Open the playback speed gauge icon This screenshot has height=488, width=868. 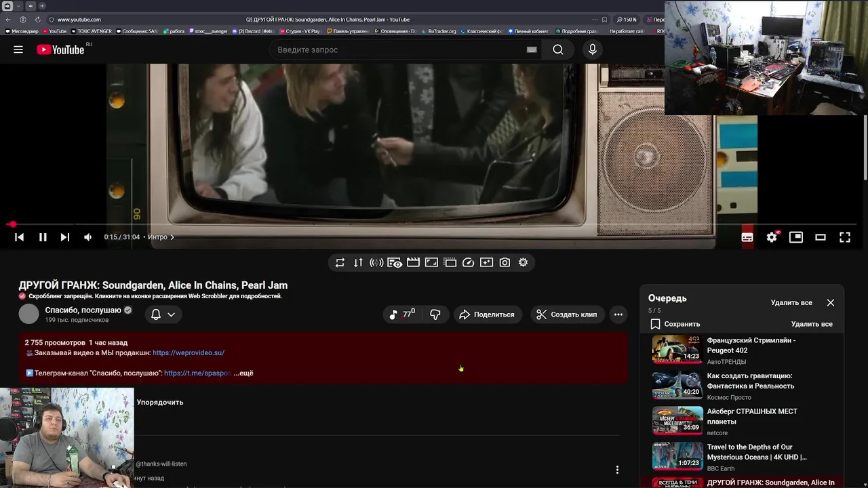pyautogui.click(x=468, y=262)
